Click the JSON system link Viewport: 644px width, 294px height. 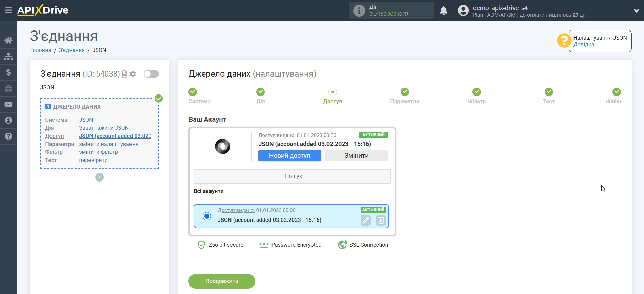(x=86, y=120)
